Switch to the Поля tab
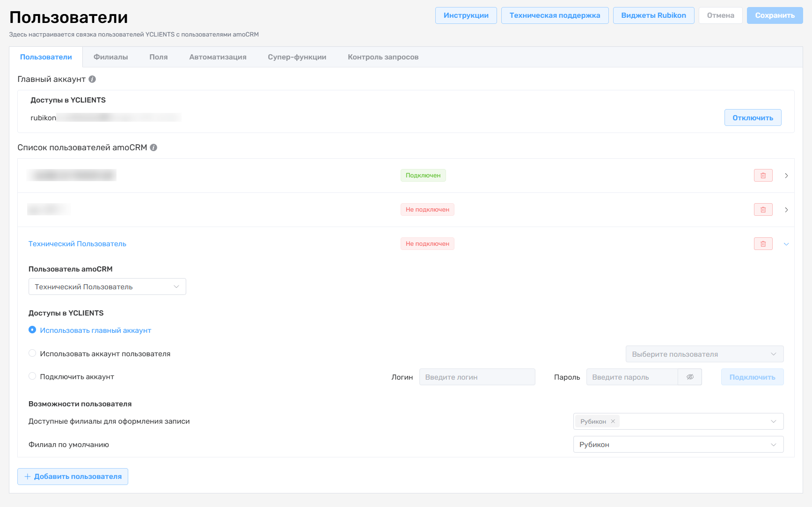Image resolution: width=812 pixels, height=507 pixels. (159, 57)
